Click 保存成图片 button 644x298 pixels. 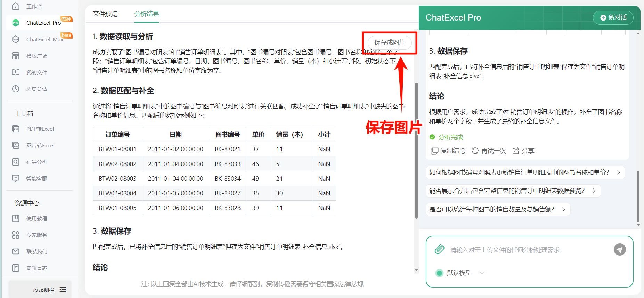coord(389,42)
